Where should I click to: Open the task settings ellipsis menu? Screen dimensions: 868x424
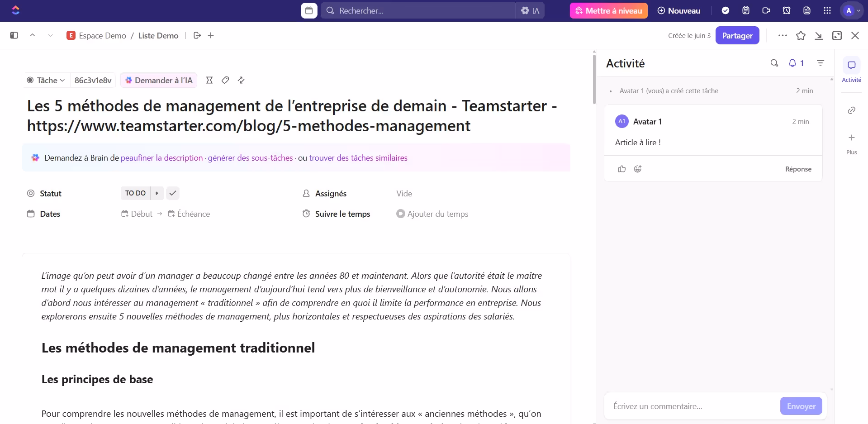(x=783, y=35)
